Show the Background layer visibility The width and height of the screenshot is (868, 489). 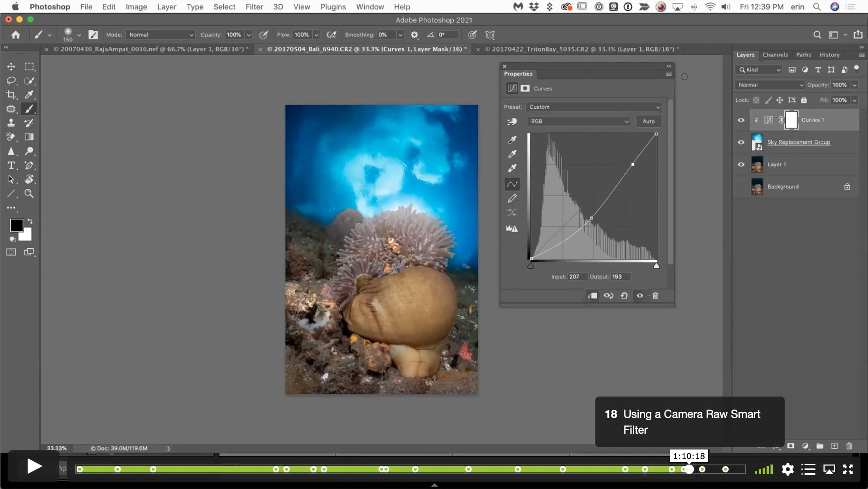(x=741, y=186)
